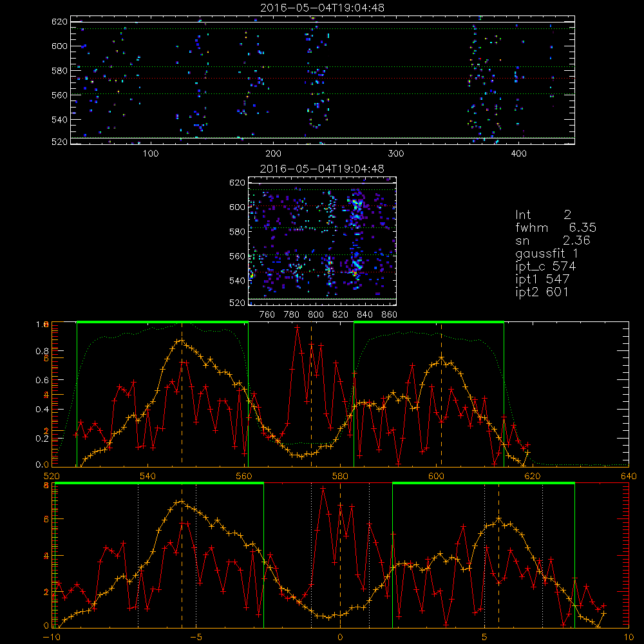Image resolution: width=644 pixels, height=644 pixels.
Task: Click orange x-axis label 560 of profile plot
Action: [x=244, y=477]
